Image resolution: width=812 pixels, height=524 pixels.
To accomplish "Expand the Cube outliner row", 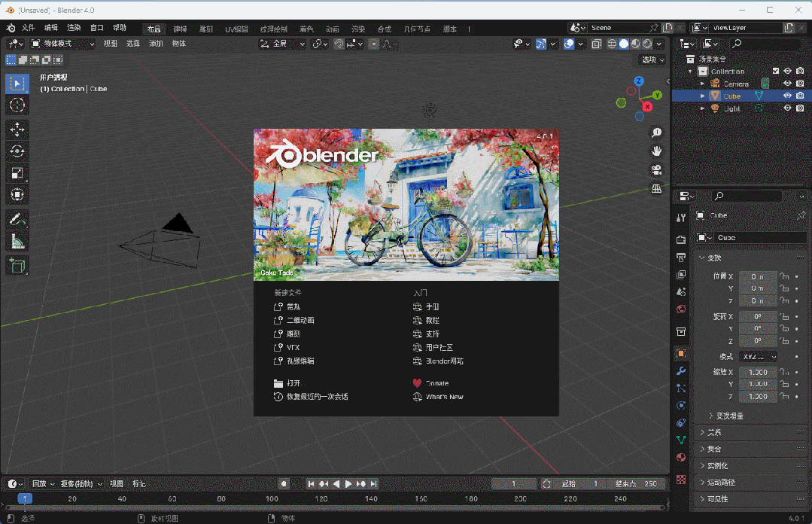I will pyautogui.click(x=702, y=96).
